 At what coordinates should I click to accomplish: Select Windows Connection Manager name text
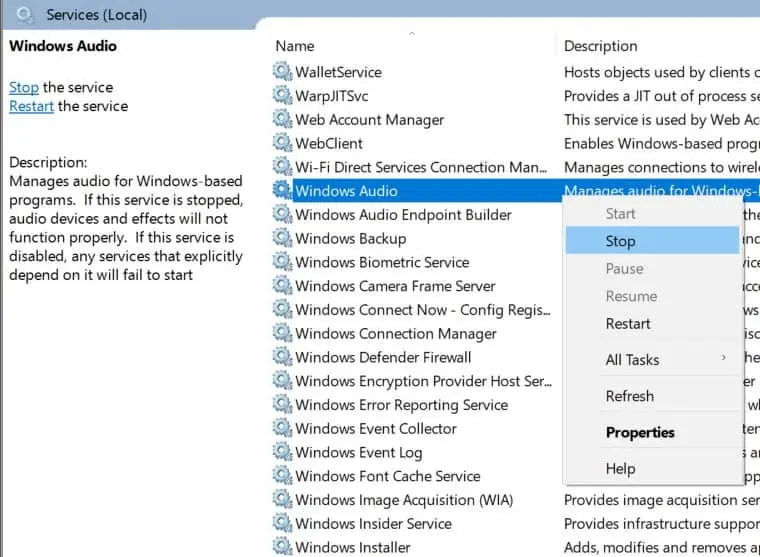[396, 334]
